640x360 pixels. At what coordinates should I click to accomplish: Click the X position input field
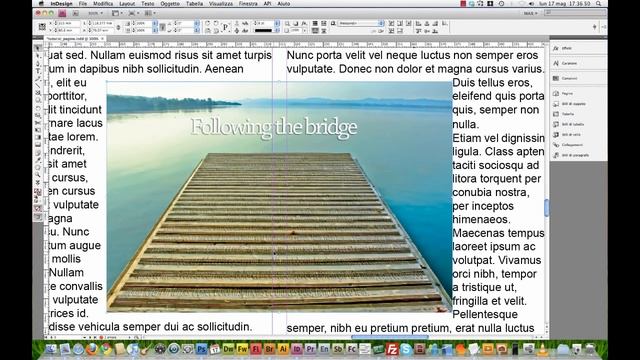(x=69, y=24)
